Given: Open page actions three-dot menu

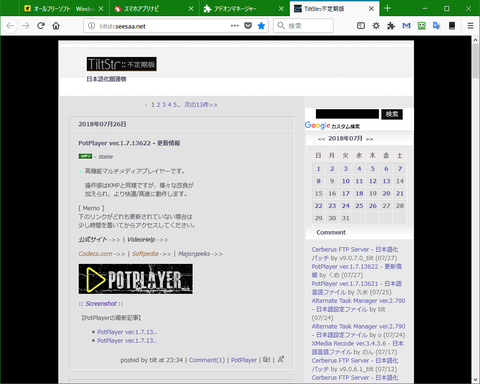Looking at the screenshot, I should [235, 26].
